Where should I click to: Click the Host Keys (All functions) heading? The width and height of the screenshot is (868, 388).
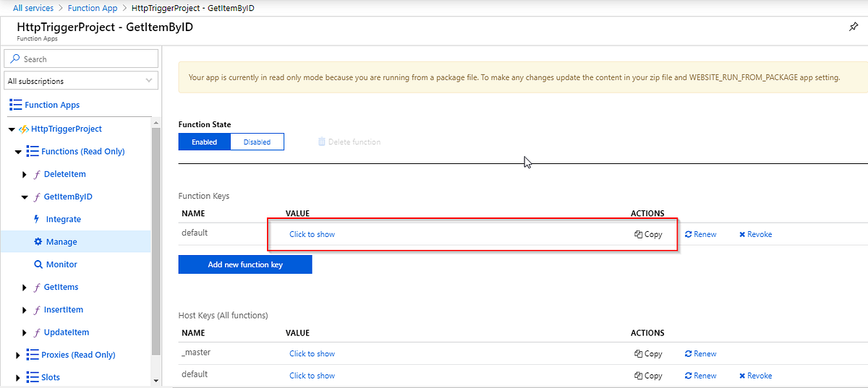(x=224, y=316)
